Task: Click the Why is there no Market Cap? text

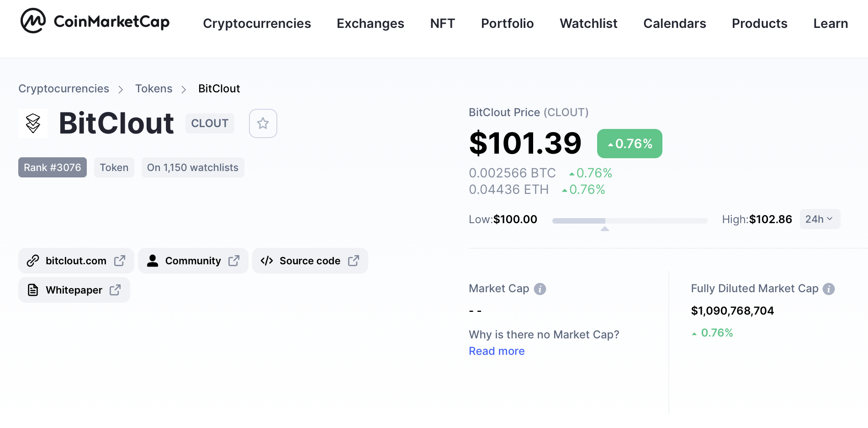Action: [x=544, y=335]
